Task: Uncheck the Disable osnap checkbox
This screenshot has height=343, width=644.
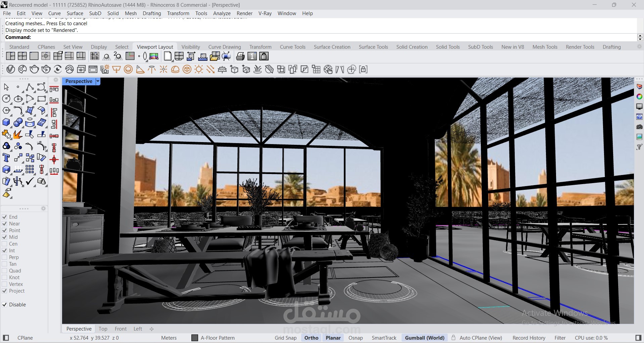Action: (x=5, y=305)
